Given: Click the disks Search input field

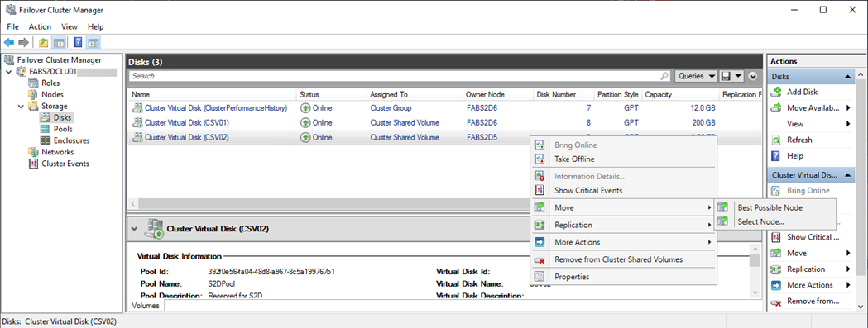Looking at the screenshot, I should pos(394,76).
